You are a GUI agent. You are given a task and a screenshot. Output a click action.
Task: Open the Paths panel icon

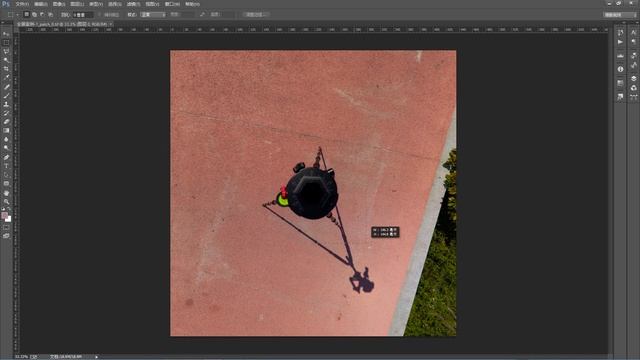(633, 97)
